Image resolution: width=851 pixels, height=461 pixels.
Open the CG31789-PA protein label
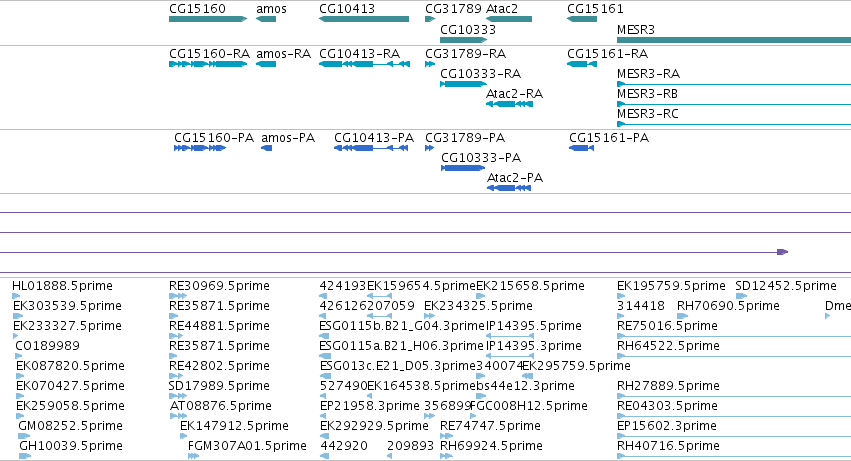coord(465,138)
